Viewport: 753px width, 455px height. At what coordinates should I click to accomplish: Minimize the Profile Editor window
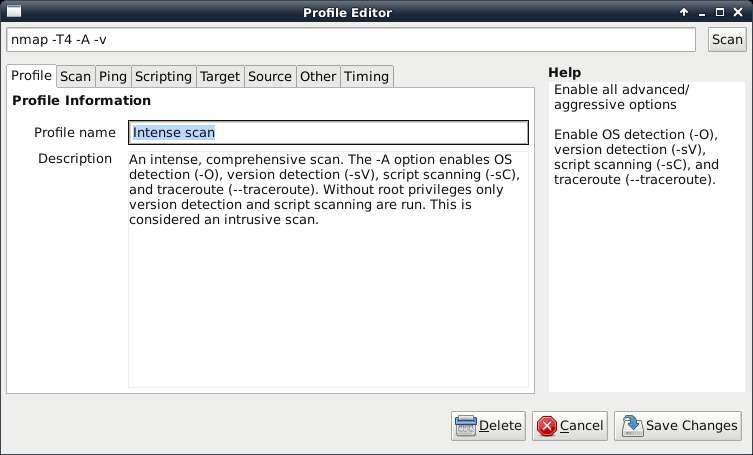tap(702, 12)
